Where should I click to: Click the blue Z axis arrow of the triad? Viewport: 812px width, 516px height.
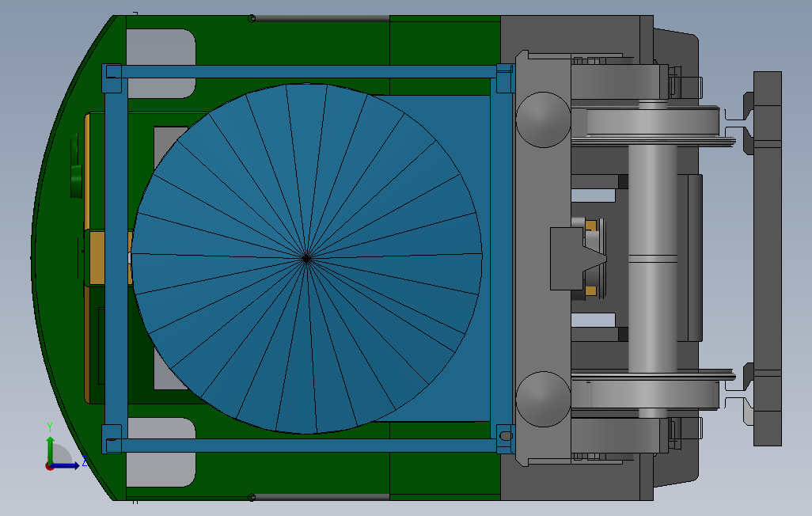pos(65,466)
